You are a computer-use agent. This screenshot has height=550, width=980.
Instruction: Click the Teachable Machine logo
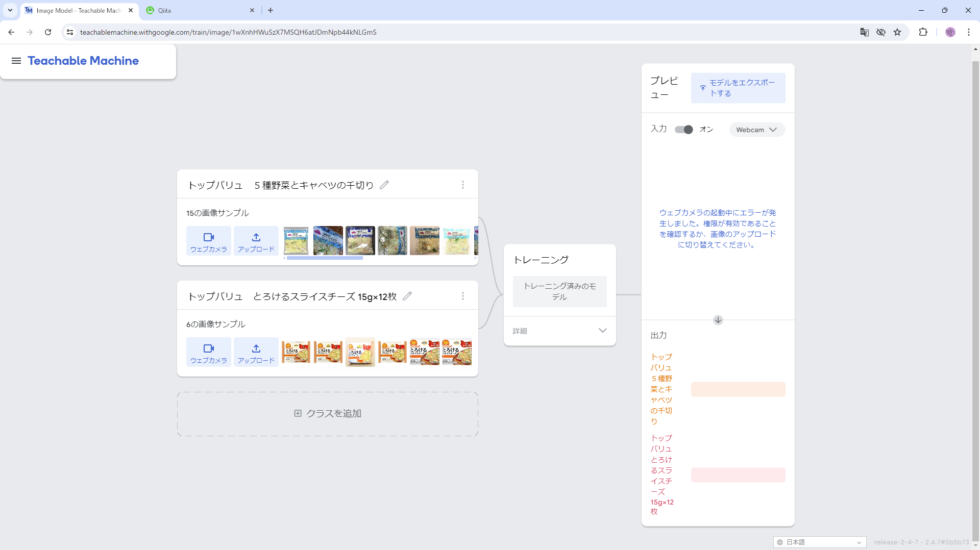(83, 61)
